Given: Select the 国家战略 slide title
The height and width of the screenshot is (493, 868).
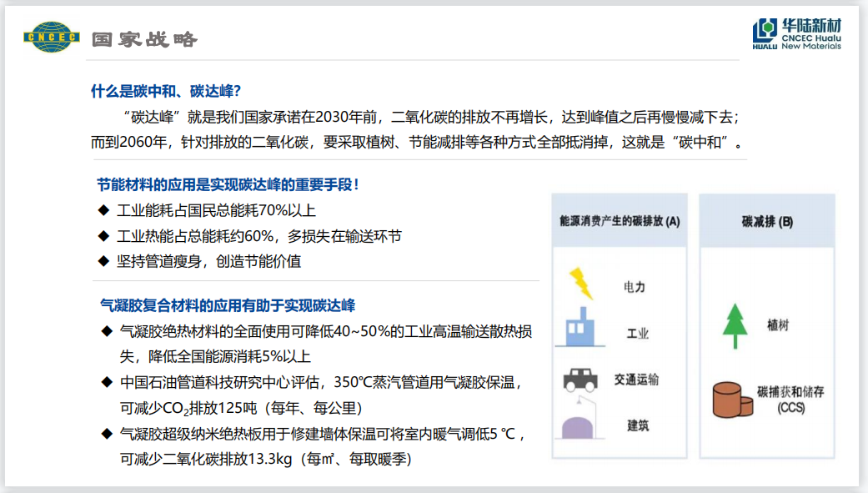Looking at the screenshot, I should pos(144,39).
